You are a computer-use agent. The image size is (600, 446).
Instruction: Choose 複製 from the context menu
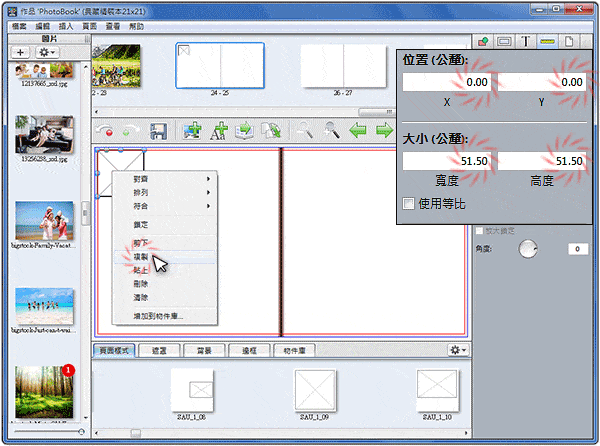[x=143, y=257]
